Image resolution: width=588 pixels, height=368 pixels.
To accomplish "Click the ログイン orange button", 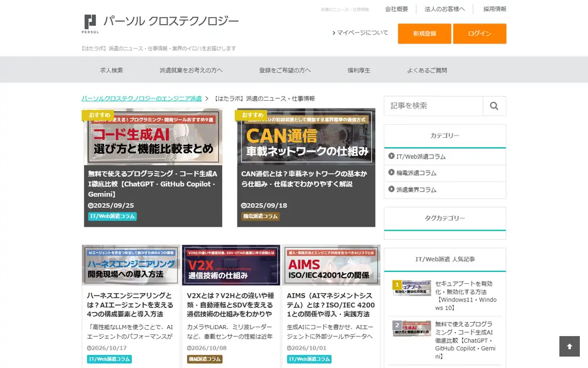I will click(x=480, y=34).
